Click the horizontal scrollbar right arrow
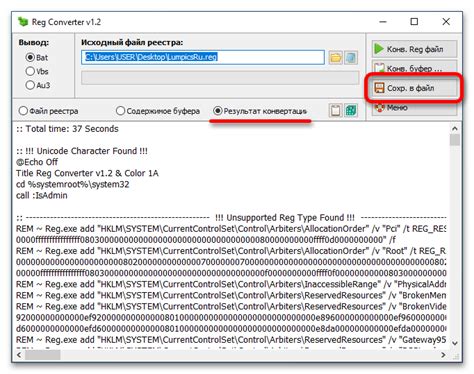Viewport: 474px width, 374px height. pyautogui.click(x=443, y=355)
